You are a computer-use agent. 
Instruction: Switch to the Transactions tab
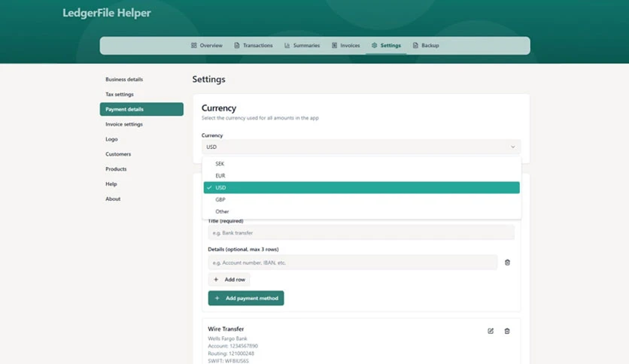pos(254,45)
